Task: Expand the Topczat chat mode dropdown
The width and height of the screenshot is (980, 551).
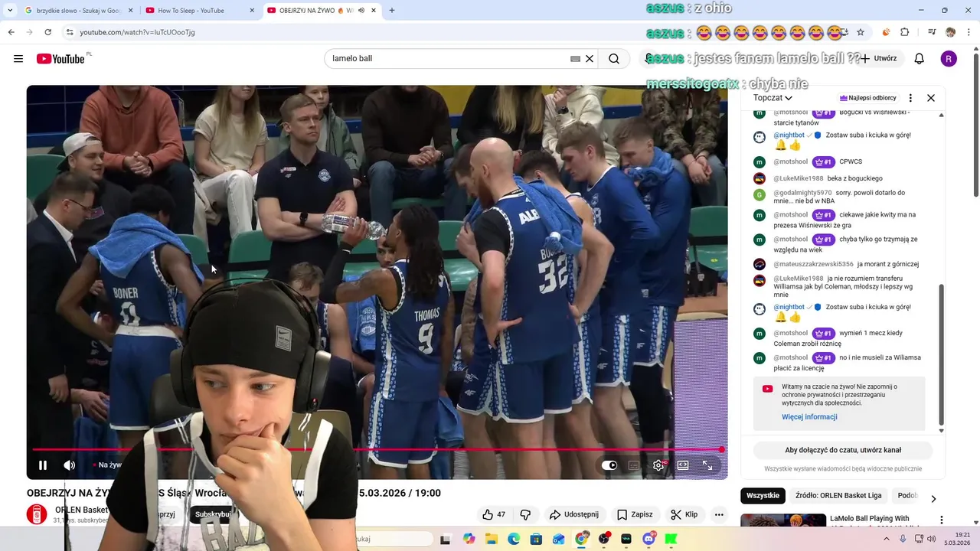Action: 773,98
